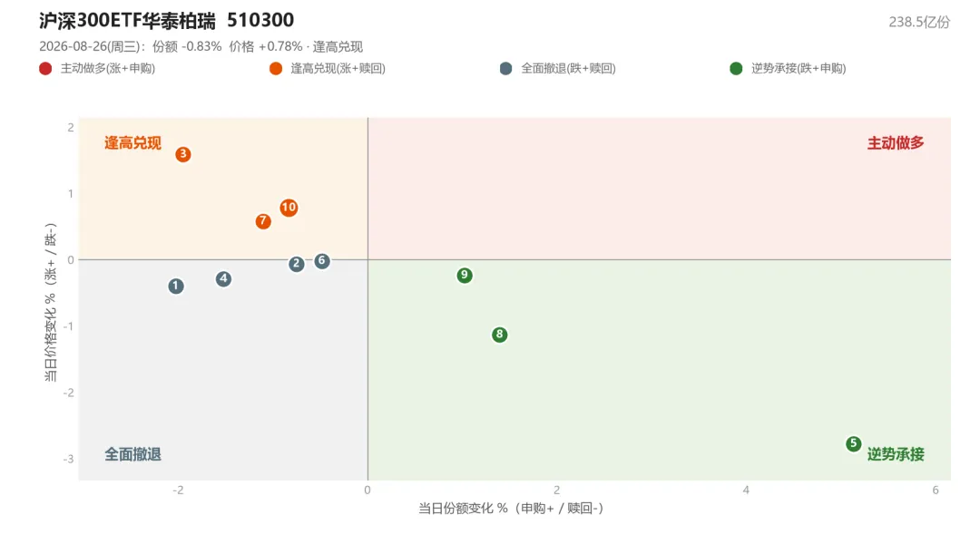Toggle gray 全面撤退 legend circle
Screen dimensions: 980x534
point(506,69)
